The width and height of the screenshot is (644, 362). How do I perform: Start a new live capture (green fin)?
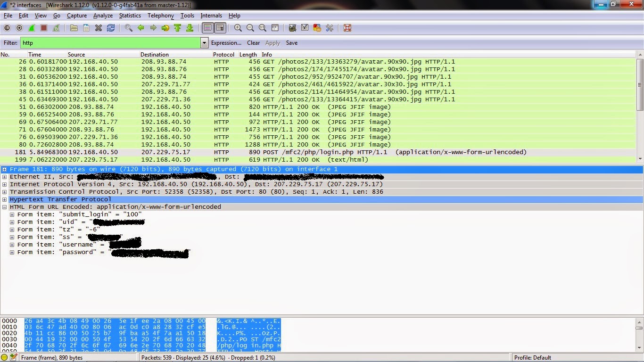coord(32,28)
